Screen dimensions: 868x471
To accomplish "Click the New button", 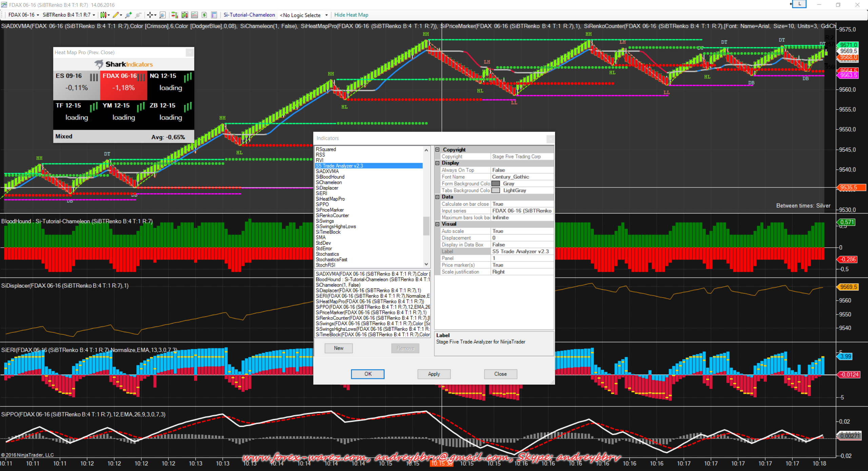I will (338, 348).
